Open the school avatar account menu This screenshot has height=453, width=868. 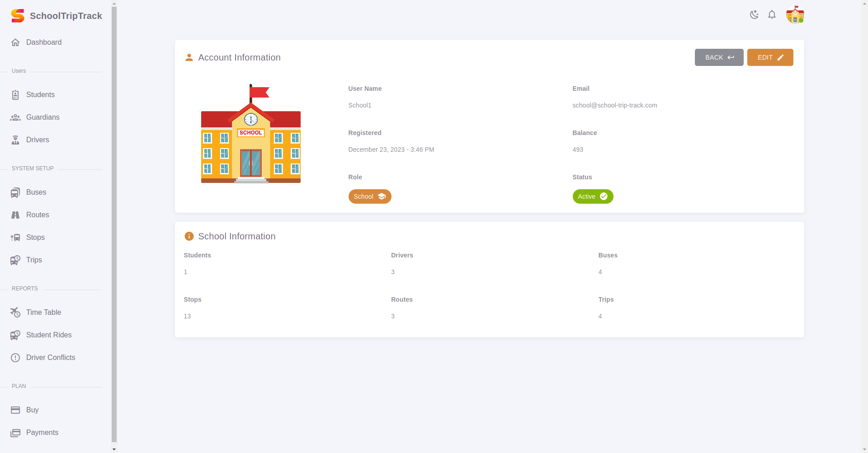pyautogui.click(x=795, y=14)
